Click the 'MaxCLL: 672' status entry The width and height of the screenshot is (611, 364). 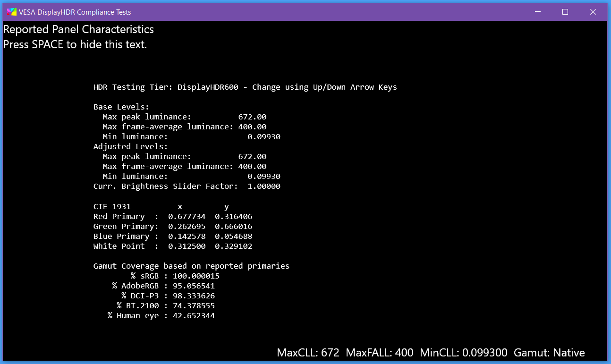pos(308,353)
